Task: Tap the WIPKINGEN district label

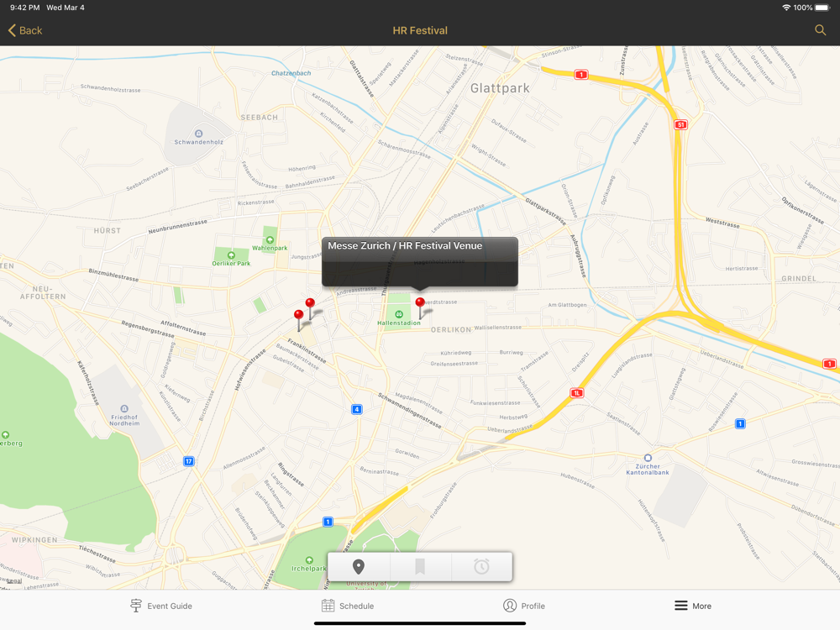Action: 34,540
